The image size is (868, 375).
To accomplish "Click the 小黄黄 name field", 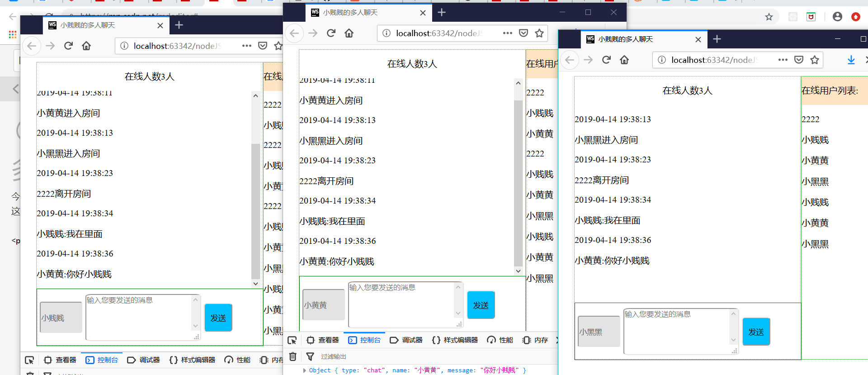I will click(324, 305).
